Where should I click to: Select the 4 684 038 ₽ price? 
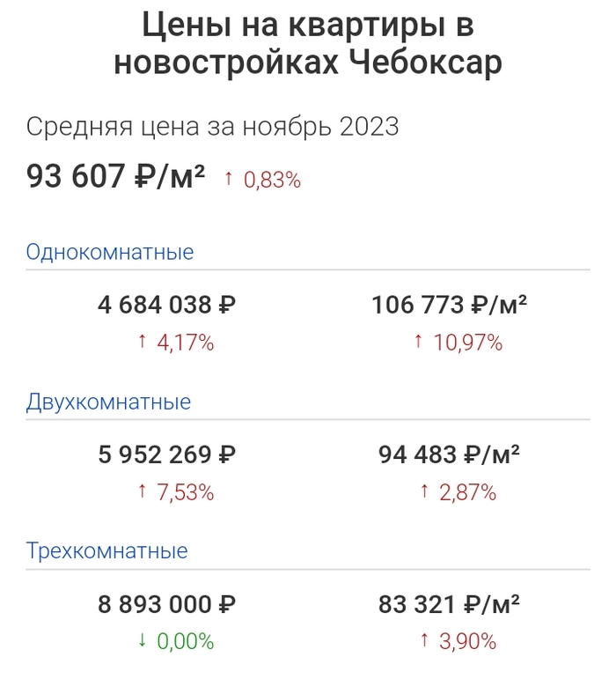(167, 306)
